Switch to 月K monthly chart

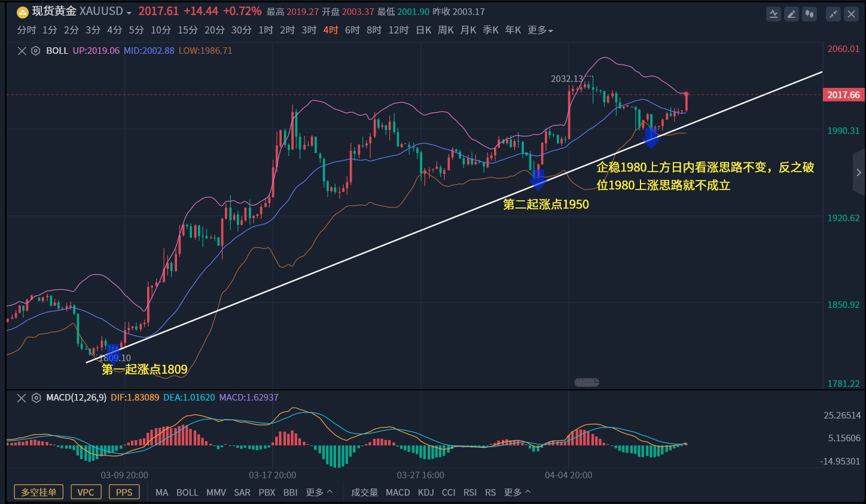click(x=468, y=30)
